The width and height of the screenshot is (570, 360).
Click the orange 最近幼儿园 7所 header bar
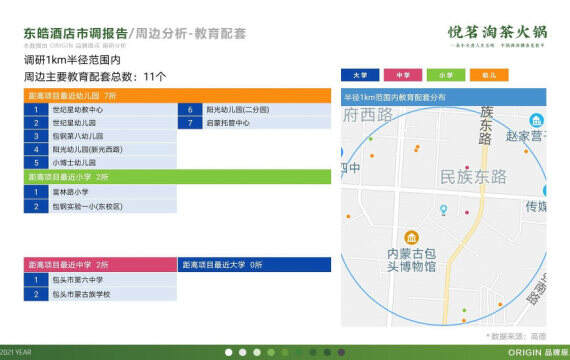(177, 96)
